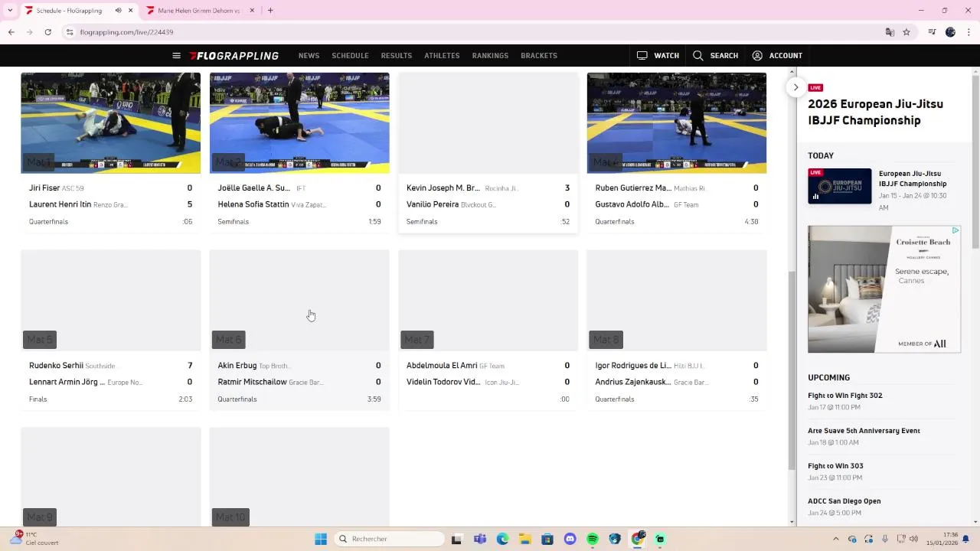The width and height of the screenshot is (980, 551).
Task: Click athlete name Abdelmoula El Amri
Action: (442, 366)
